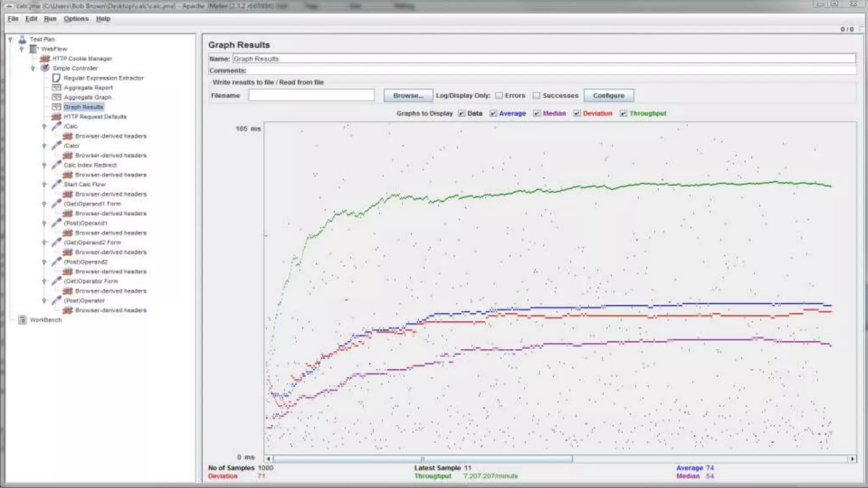Image resolution: width=868 pixels, height=488 pixels.
Task: Collapse the Simple Controller tree node
Action: (33, 68)
